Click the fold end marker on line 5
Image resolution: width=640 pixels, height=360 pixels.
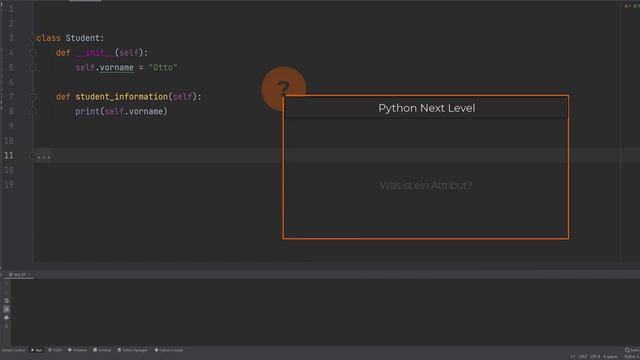33,67
